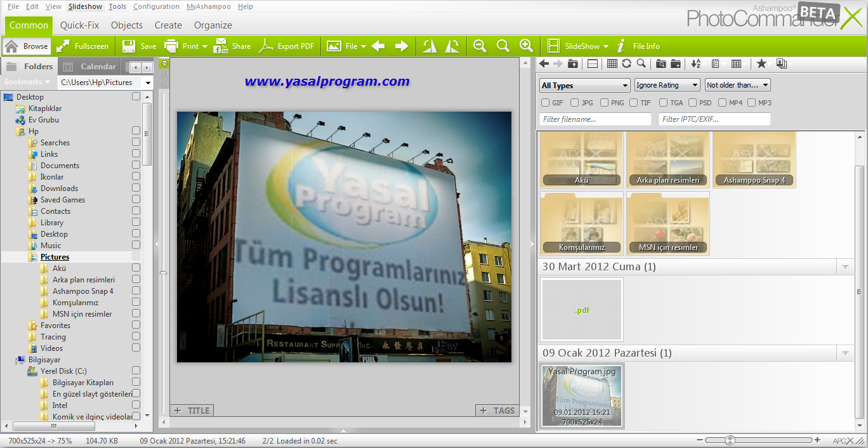
Task: Open the Tools menu
Action: [117, 6]
